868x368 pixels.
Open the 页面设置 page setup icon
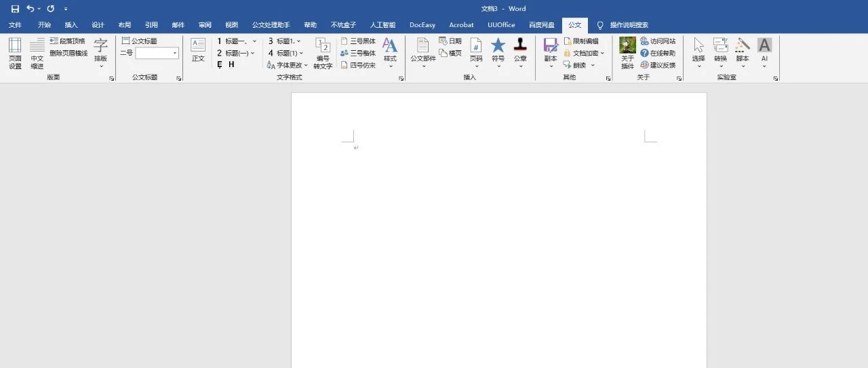15,54
